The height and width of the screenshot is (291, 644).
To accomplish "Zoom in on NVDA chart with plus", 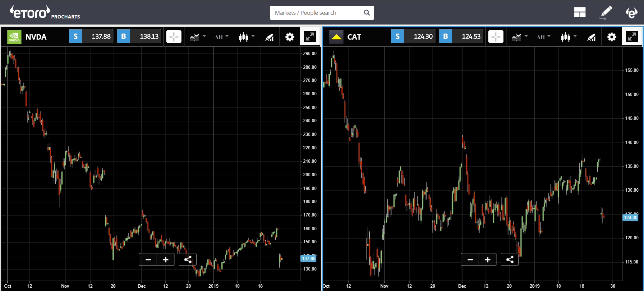I will [165, 259].
